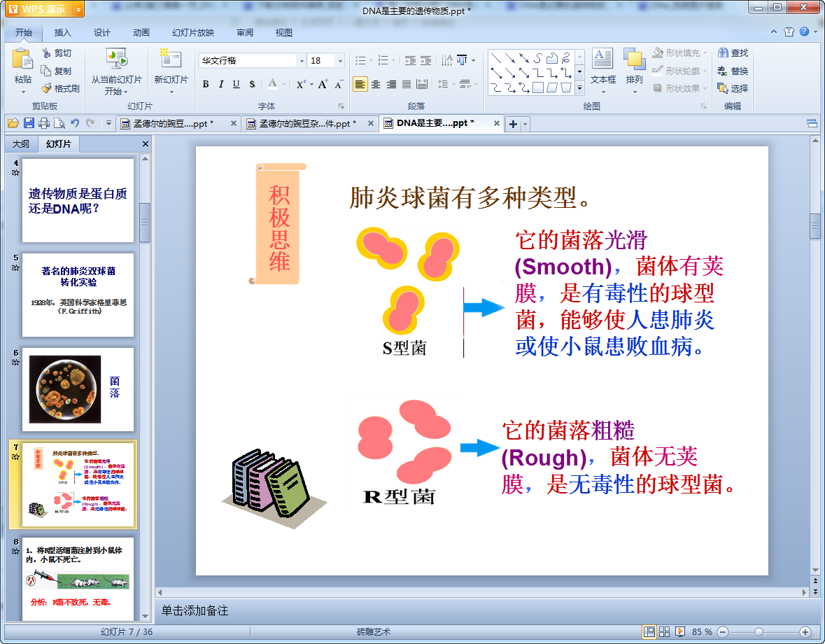Switch to normal view icon in status bar

(649, 631)
